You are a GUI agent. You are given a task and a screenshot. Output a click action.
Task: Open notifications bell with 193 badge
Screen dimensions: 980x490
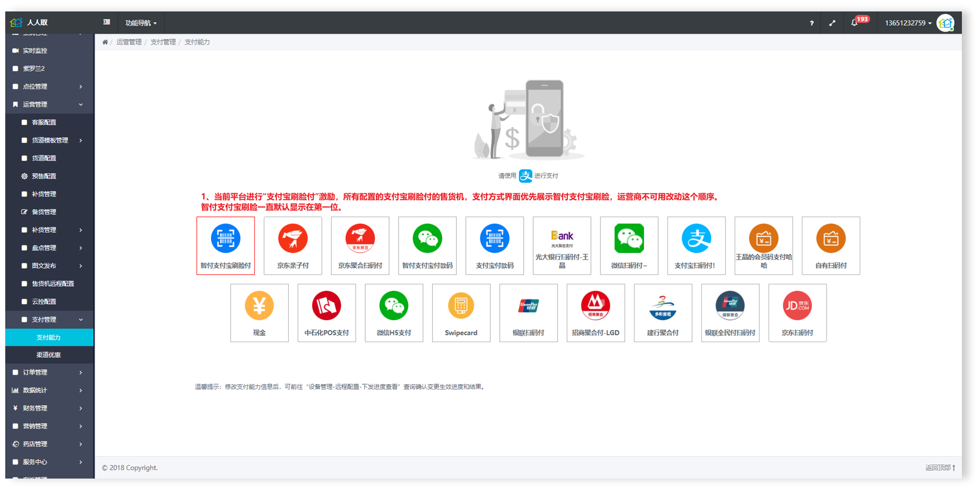[x=854, y=22]
